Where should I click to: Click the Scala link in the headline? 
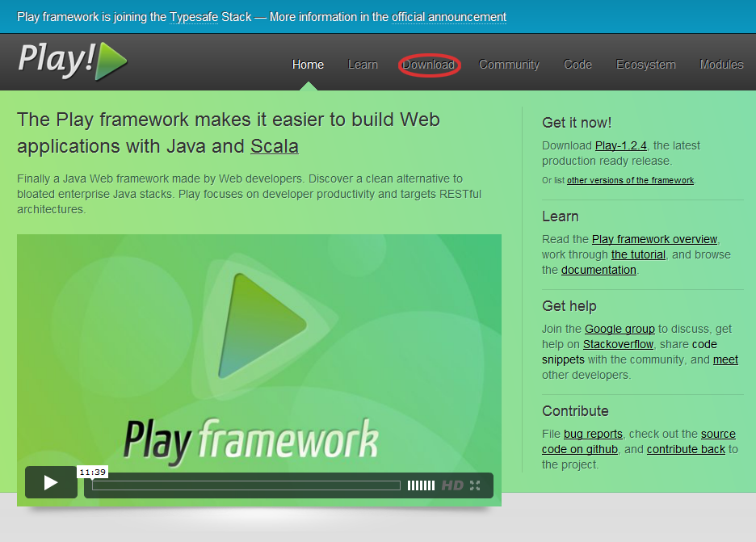pyautogui.click(x=275, y=146)
